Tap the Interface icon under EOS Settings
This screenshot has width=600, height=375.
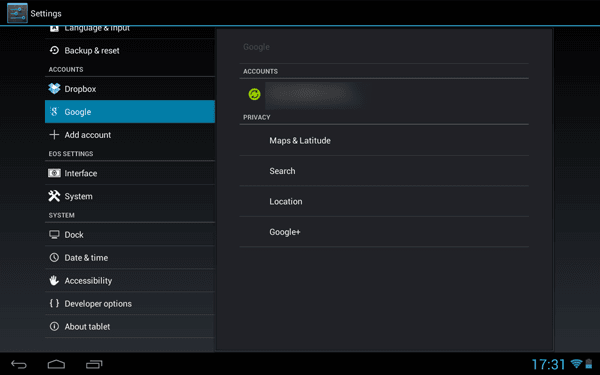(x=54, y=173)
